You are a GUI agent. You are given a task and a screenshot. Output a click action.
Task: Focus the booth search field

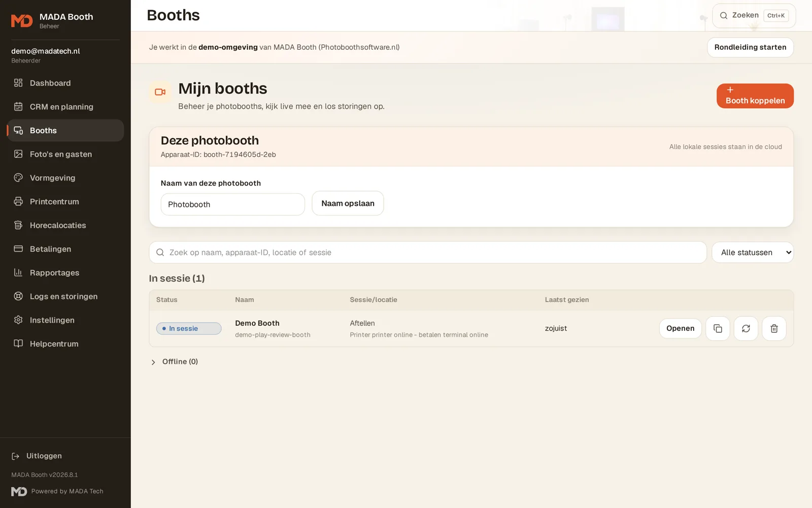click(x=428, y=252)
